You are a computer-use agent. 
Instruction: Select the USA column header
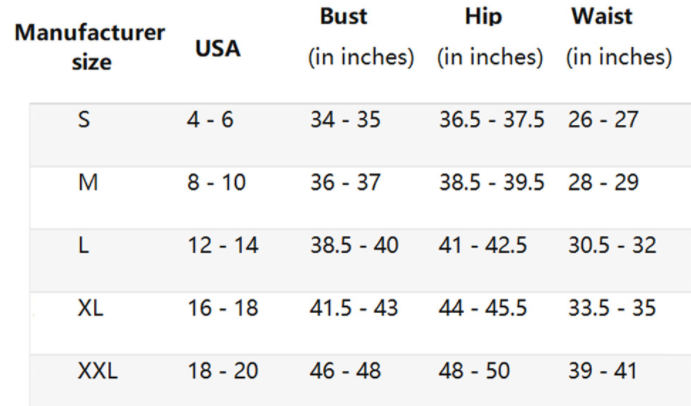click(216, 48)
